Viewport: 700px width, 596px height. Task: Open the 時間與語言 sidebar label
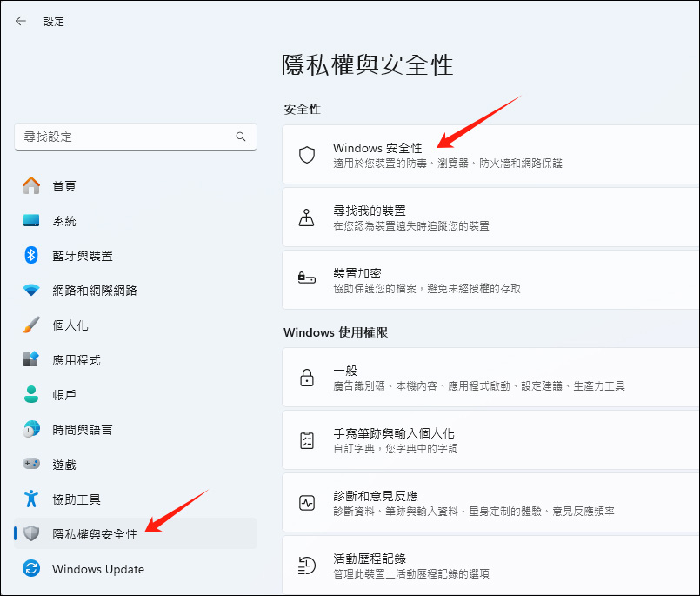82,430
